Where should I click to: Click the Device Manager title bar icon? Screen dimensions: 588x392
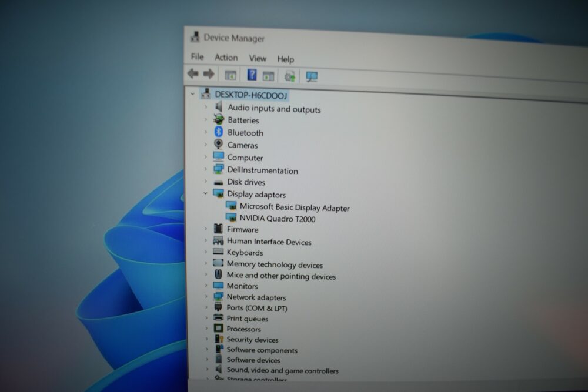195,36
